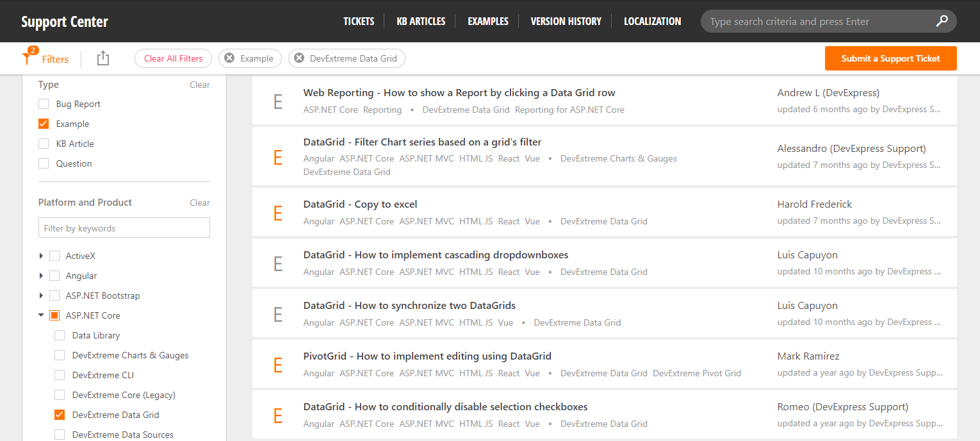Click the Support Center logo title
The image size is (980, 441).
(65, 22)
